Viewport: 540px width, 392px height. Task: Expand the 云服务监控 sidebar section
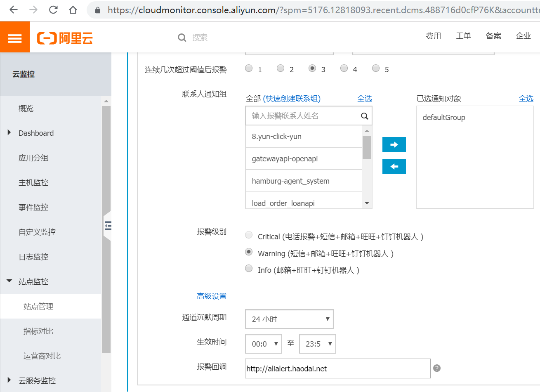click(9, 380)
